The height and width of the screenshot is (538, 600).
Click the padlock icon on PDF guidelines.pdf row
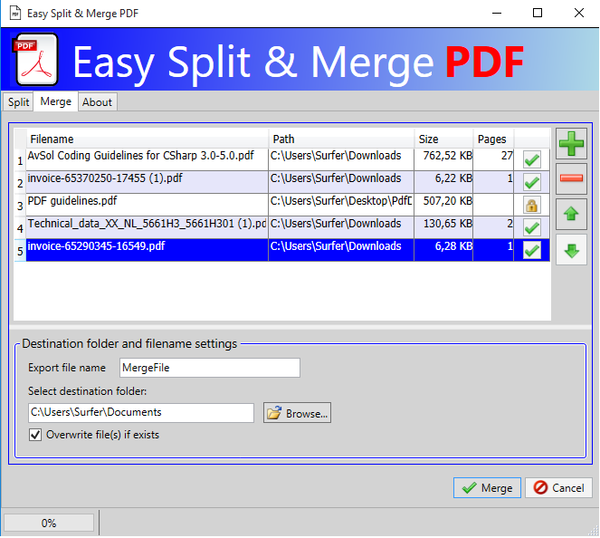click(x=532, y=205)
